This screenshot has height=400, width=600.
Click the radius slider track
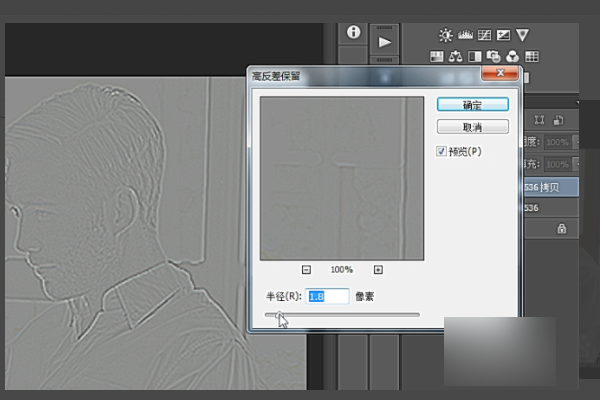pyautogui.click(x=342, y=315)
